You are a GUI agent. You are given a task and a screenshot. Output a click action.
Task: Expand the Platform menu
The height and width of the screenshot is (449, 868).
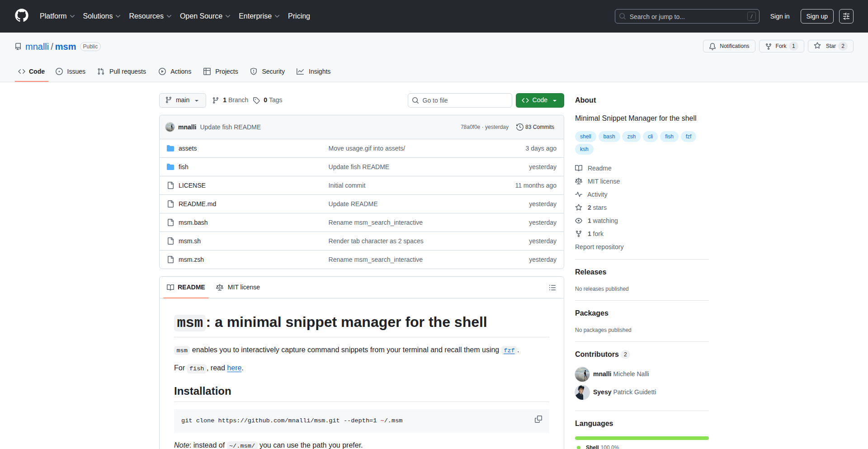[57, 16]
